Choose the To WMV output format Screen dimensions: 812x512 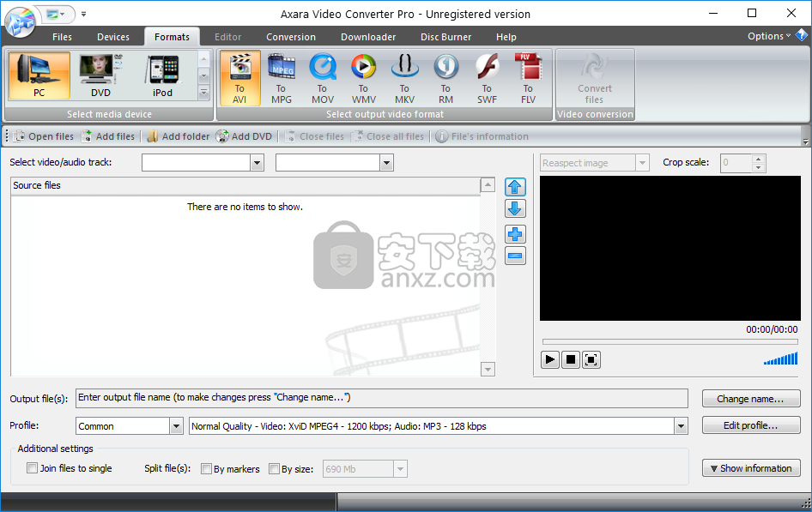364,79
